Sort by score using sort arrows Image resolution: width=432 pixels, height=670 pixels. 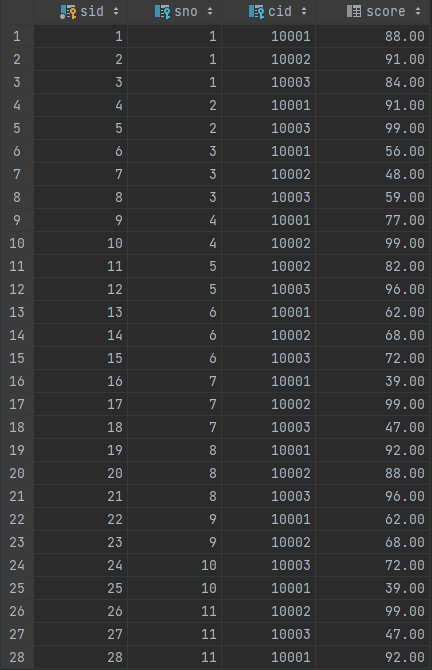pyautogui.click(x=418, y=12)
